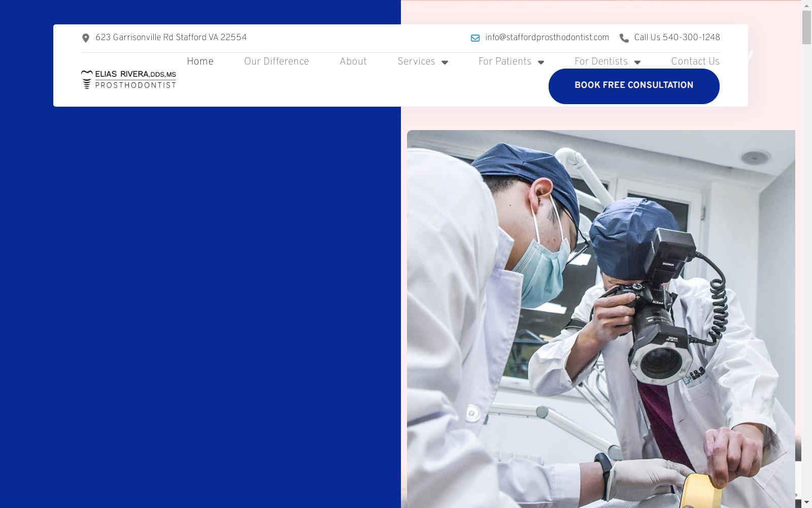
Task: Click the Book Free Consultation button
Action: pyautogui.click(x=634, y=86)
